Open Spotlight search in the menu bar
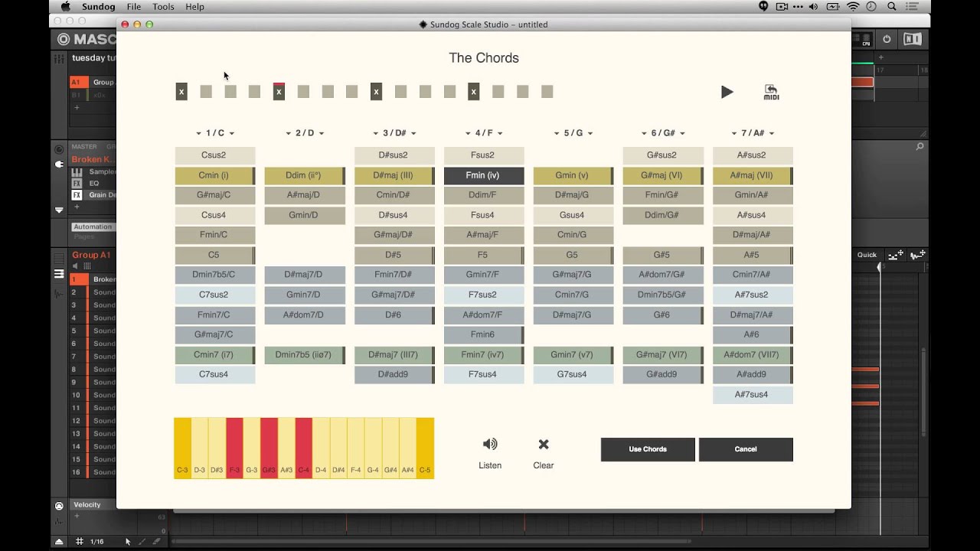This screenshot has height=551, width=980. [892, 6]
